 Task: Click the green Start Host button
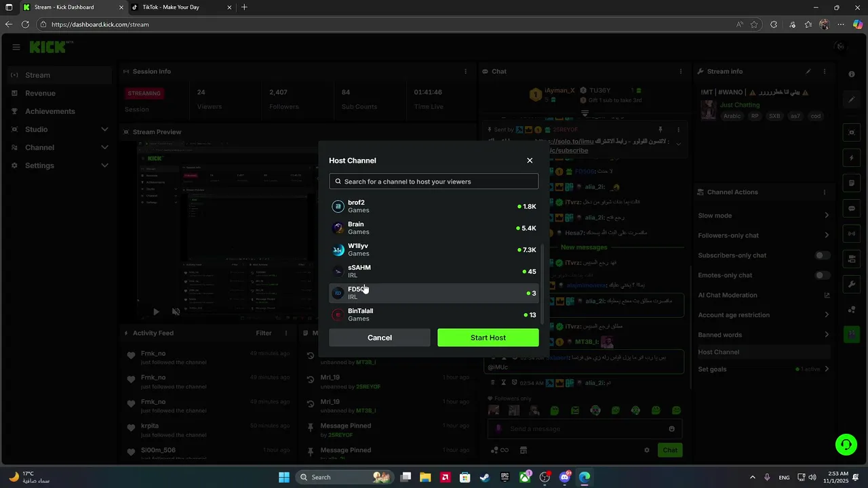click(488, 338)
